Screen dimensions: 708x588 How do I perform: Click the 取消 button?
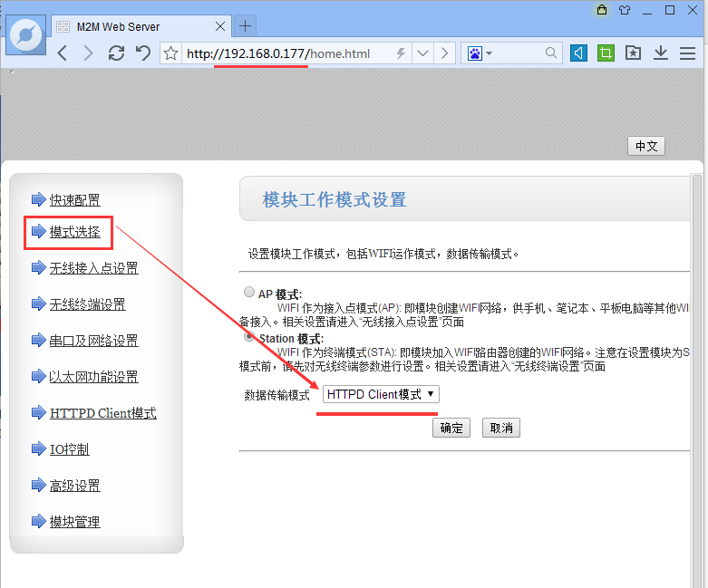click(501, 428)
